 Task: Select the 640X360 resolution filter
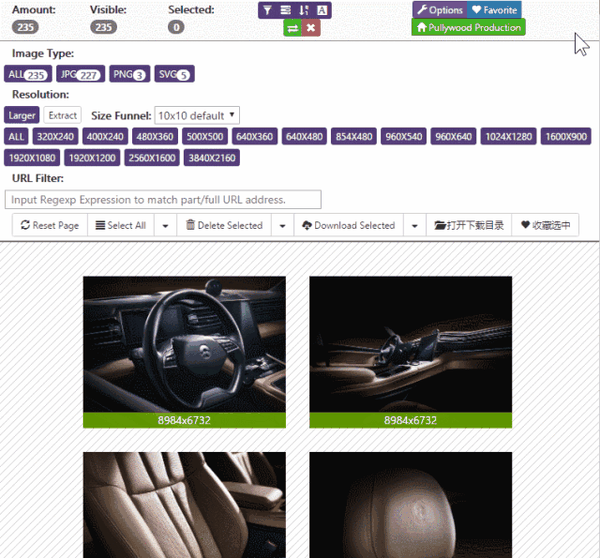tap(254, 137)
